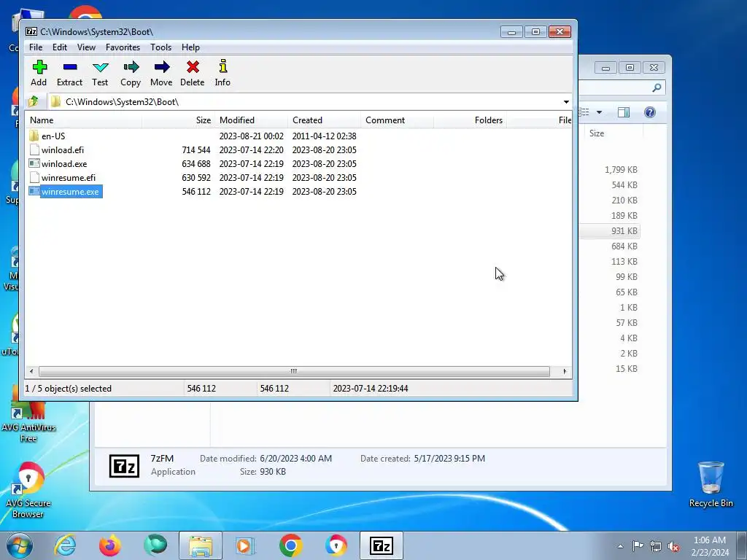Select the winload.efi file
The image size is (747, 560).
63,150
